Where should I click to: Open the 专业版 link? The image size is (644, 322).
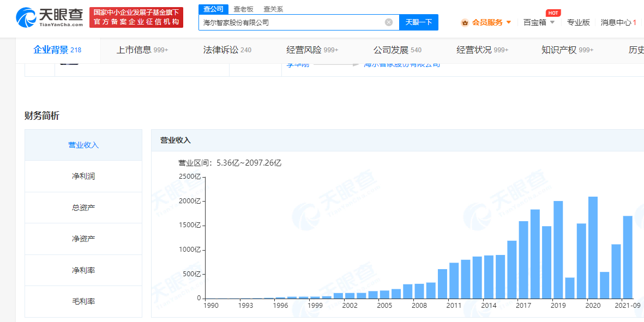pyautogui.click(x=578, y=22)
